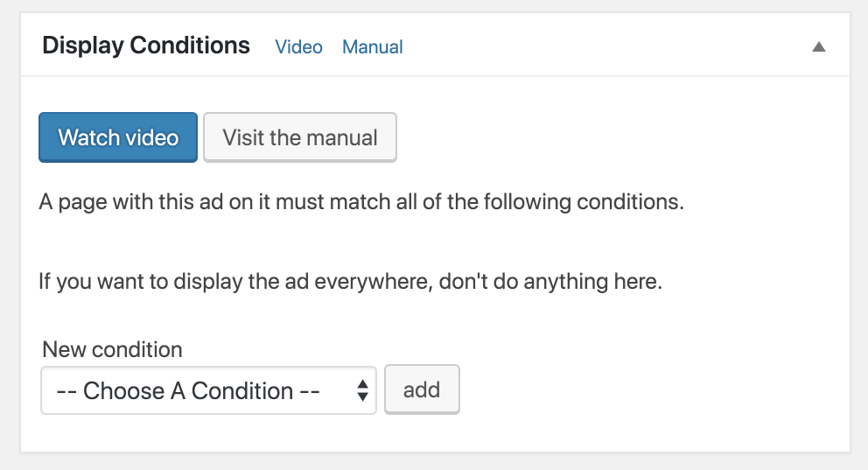Image resolution: width=868 pixels, height=470 pixels.
Task: Open documentation via Visit the manual
Action: (299, 137)
